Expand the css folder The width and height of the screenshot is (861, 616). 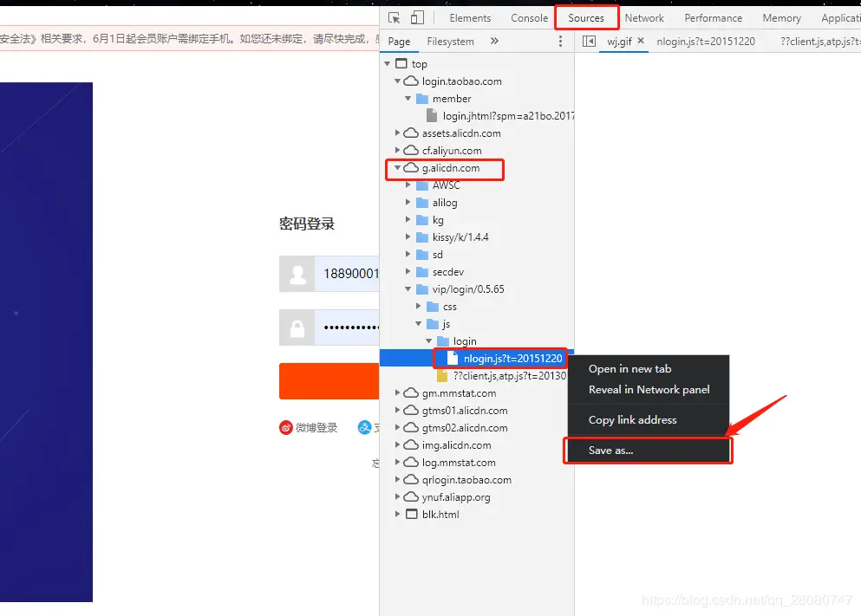418,306
